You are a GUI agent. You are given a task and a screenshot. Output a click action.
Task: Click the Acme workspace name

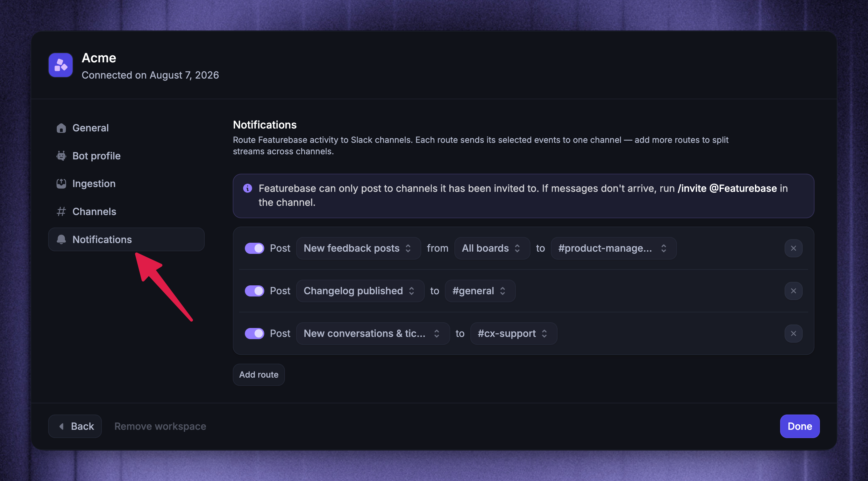point(99,58)
